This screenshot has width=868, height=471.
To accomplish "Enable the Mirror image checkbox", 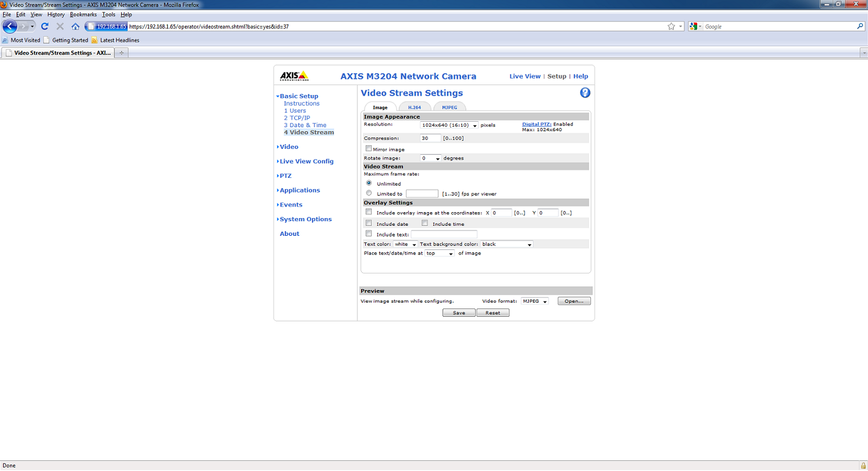I will tap(369, 149).
